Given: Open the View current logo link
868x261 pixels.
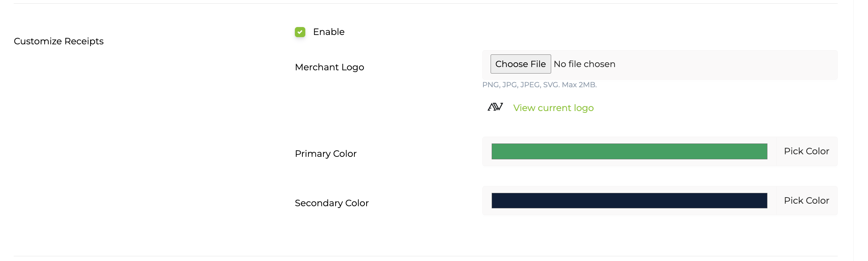Looking at the screenshot, I should point(553,108).
